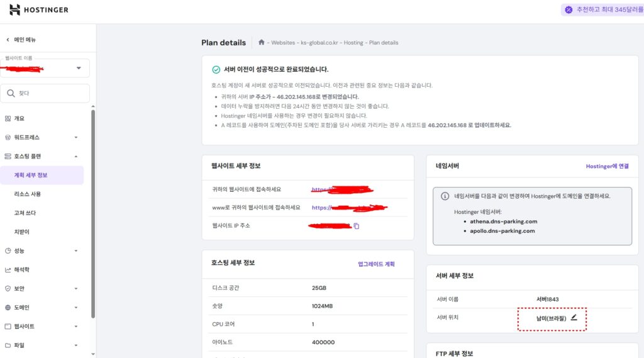Click the search magnifier icon

(11, 93)
